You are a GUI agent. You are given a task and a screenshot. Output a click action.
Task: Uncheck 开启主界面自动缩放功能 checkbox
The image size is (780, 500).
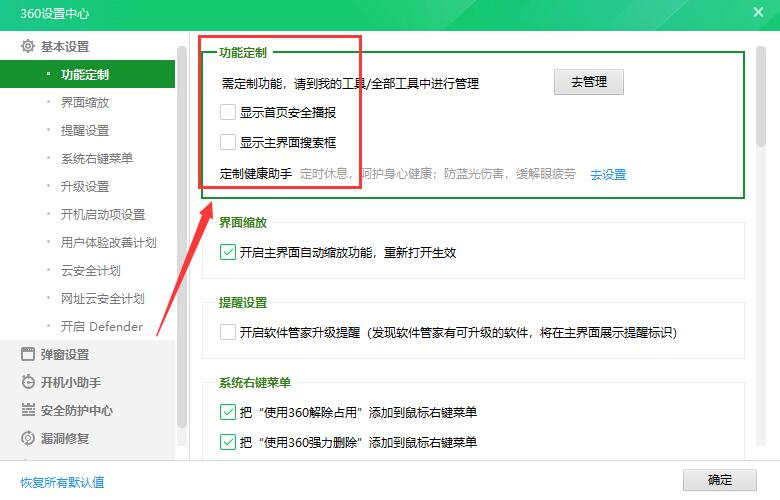tap(228, 252)
